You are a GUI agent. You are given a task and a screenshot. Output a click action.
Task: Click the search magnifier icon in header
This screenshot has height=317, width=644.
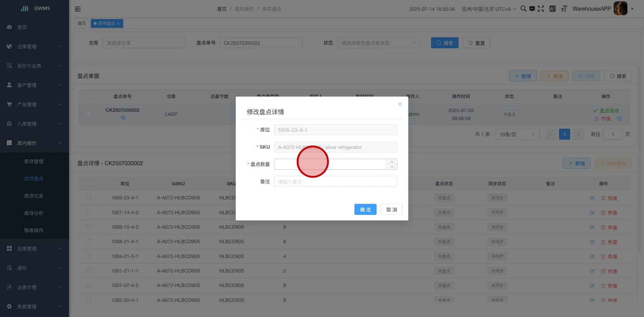[x=523, y=9]
